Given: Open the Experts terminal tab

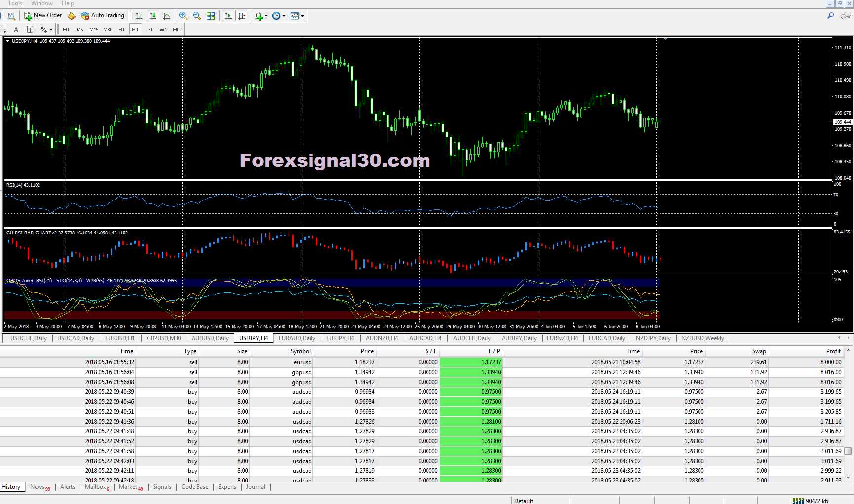Looking at the screenshot, I should click(x=227, y=487).
